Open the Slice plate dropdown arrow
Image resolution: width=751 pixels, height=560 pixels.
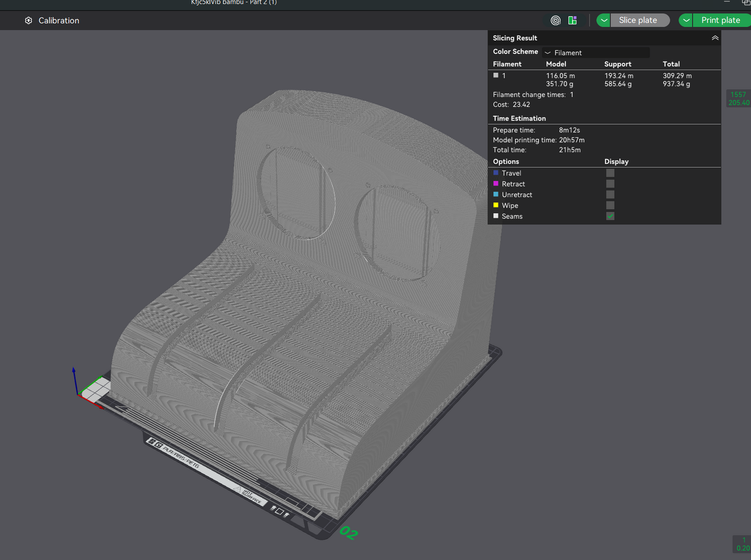[x=603, y=20]
